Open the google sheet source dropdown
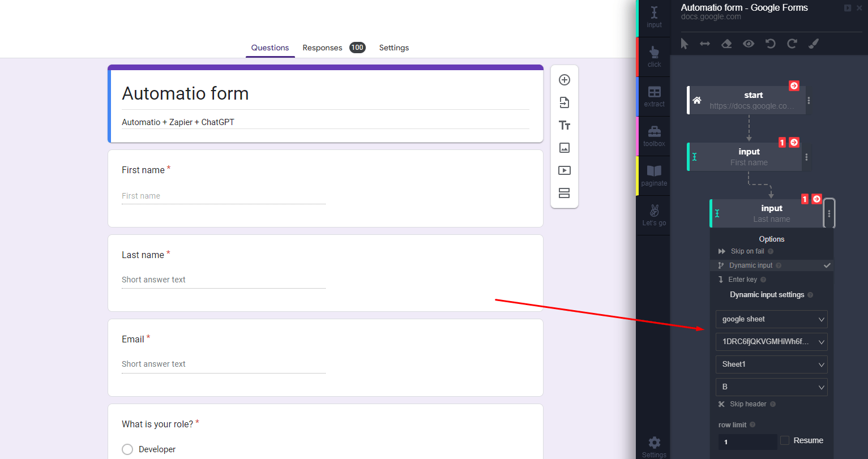 (x=771, y=319)
